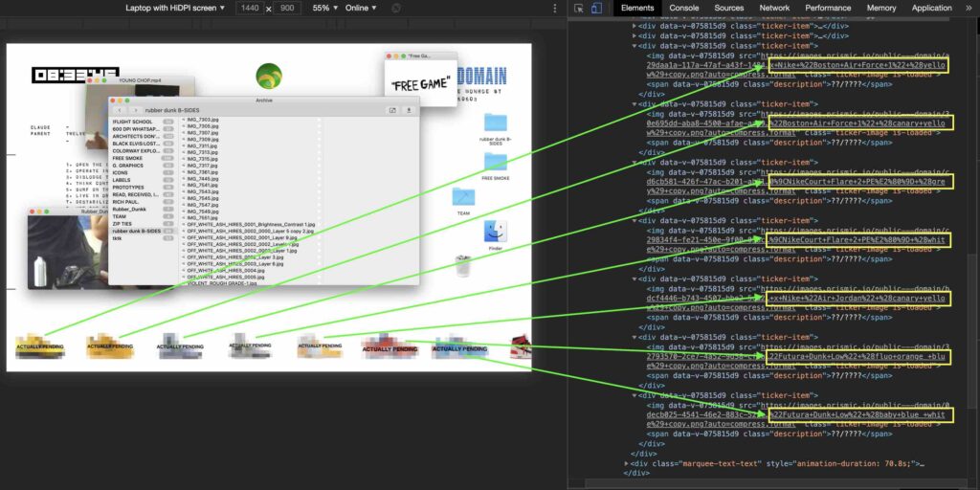Open the Online throttling dropdown

point(361,8)
